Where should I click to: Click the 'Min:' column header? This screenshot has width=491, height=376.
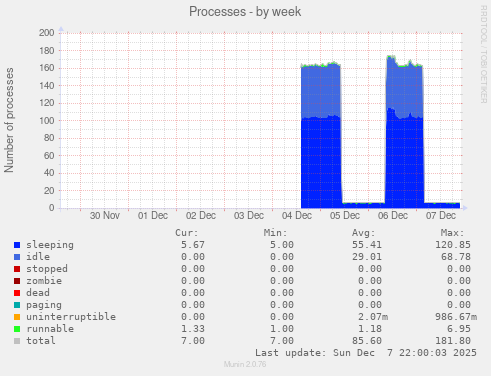(275, 233)
